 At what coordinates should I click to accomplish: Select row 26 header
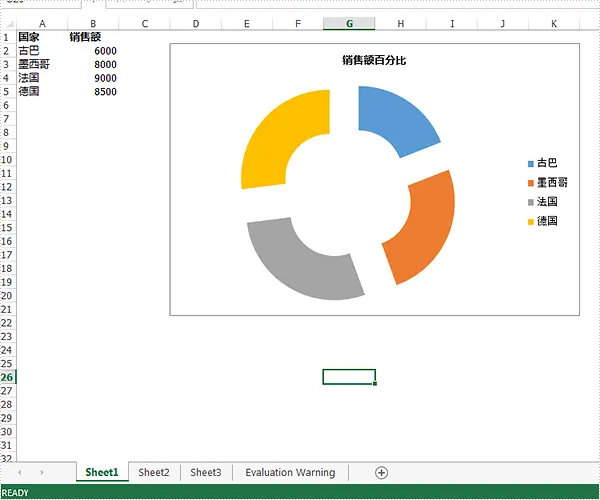tap(7, 377)
